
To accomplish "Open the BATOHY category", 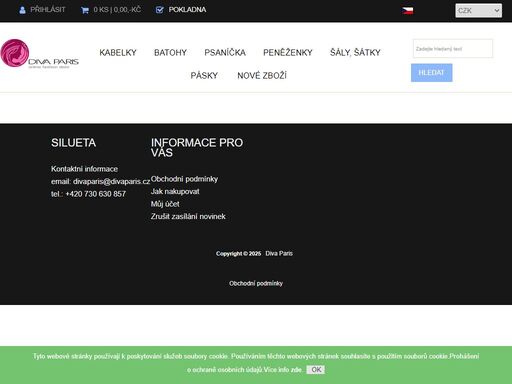I will point(170,53).
